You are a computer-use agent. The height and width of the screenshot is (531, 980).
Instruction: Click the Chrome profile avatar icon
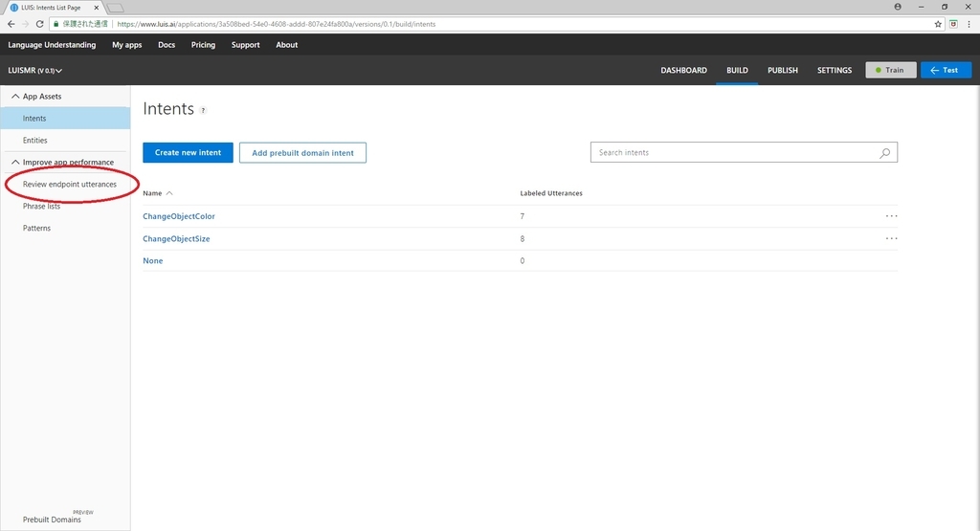[898, 7]
